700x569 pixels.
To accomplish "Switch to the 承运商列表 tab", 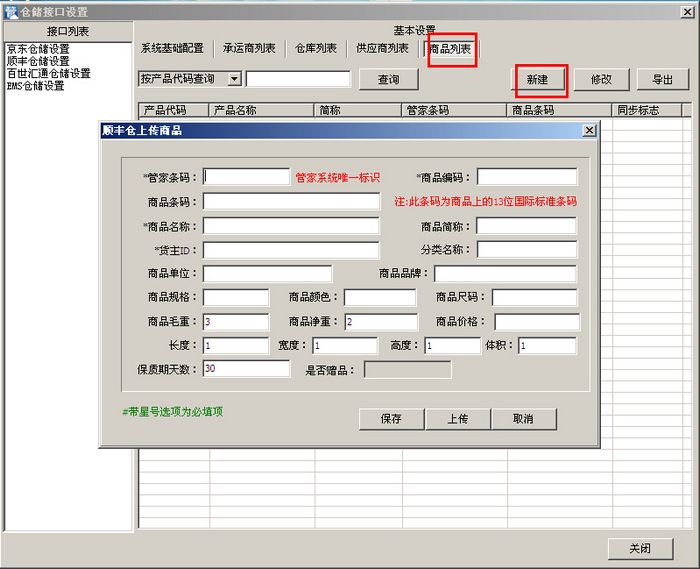I will click(x=249, y=48).
